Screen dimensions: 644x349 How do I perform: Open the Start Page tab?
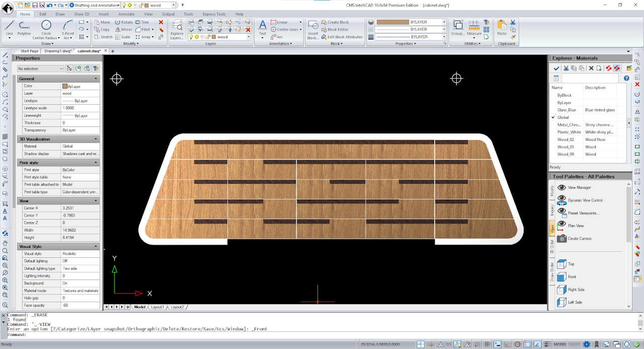click(x=29, y=51)
